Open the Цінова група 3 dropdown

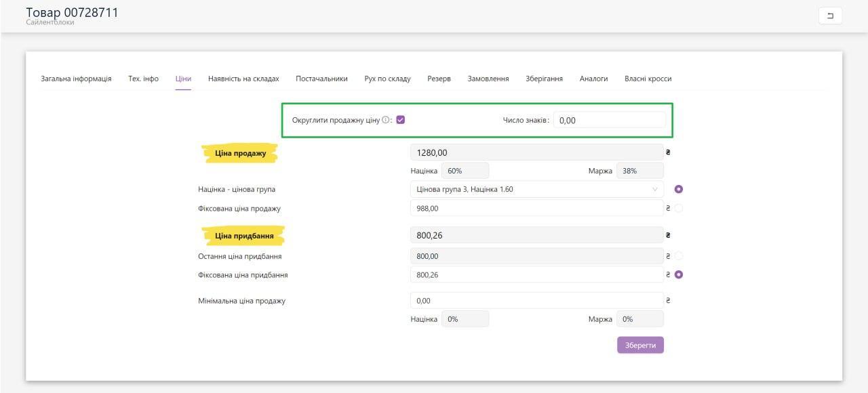(x=536, y=189)
